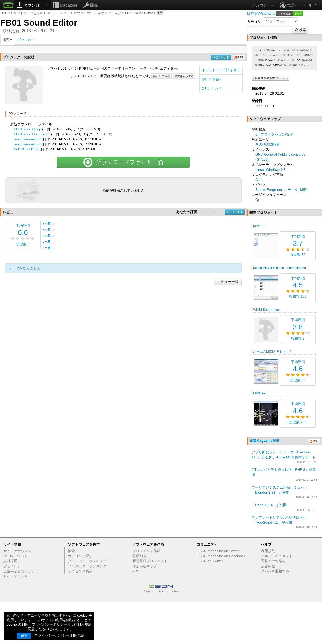The height and width of the screenshot is (644, 322).
Task: Click the project placeholder logo image
Action: [24, 85]
